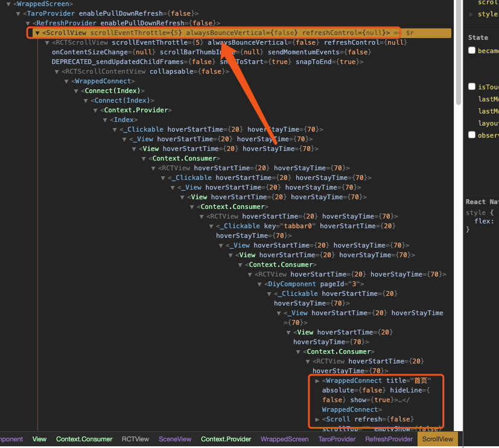
Task: Expand the 'style' prop in the right panel
Action: (x=471, y=14)
